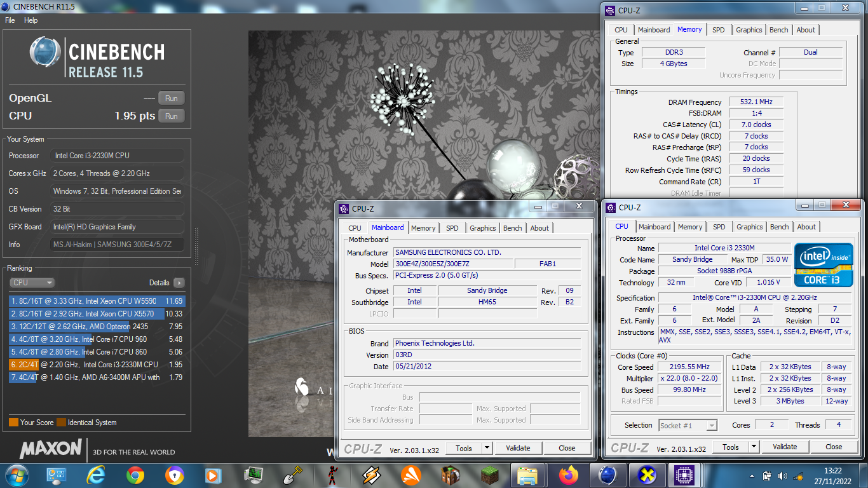The image size is (868, 488).
Task: Open Graphics tab in CPU-Z Mainboard window
Action: click(483, 228)
